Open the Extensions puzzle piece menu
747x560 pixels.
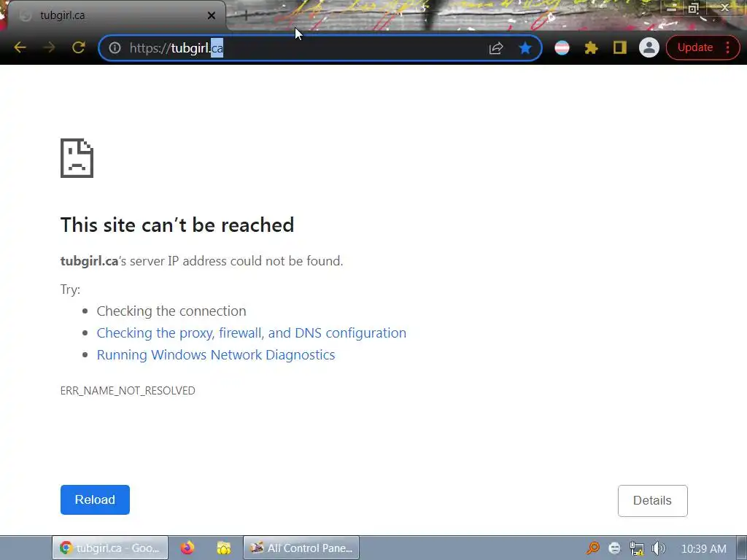pyautogui.click(x=591, y=47)
